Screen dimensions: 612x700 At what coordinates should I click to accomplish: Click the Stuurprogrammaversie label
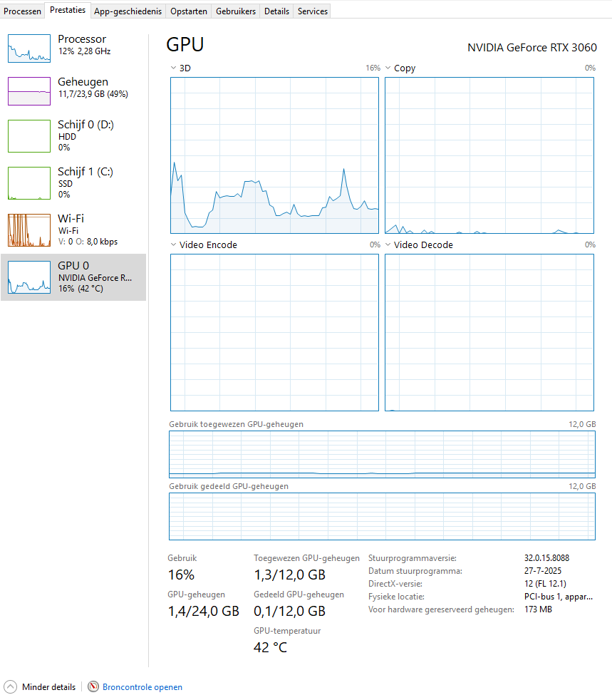click(413, 558)
